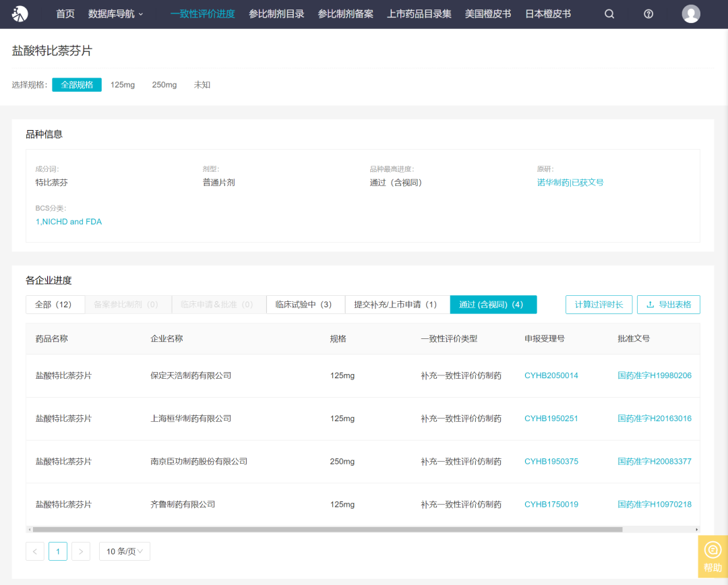Screen dimensions: 728x585
Task: Click the site logo icon
Action: 20,14
